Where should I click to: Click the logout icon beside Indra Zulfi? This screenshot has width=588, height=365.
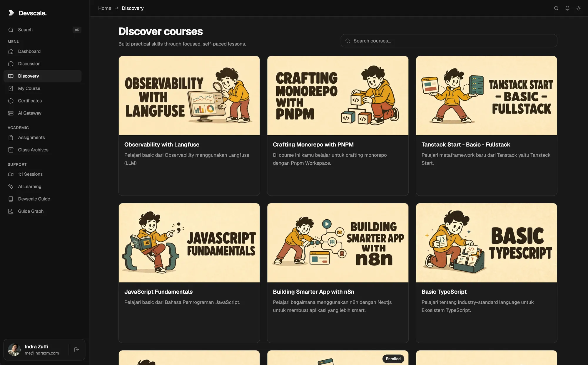point(77,349)
